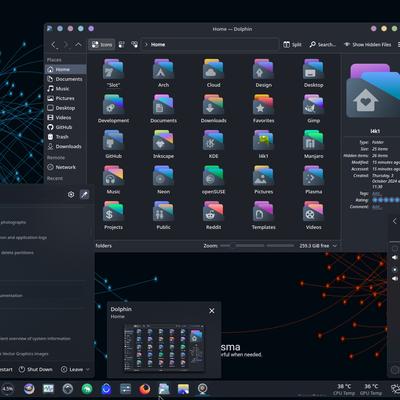The width and height of the screenshot is (400, 400).
Task: Toggle the pin icon in launcher
Action: [x=85, y=195]
